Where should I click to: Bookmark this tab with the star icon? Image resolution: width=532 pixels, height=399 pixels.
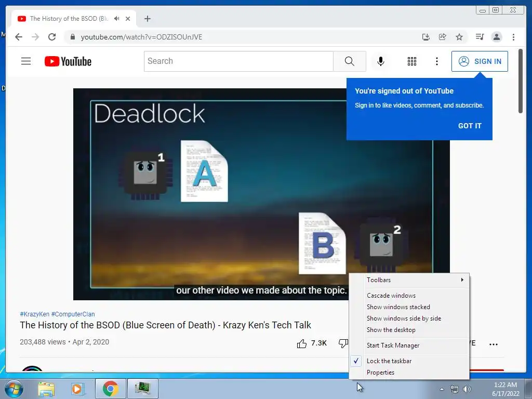point(459,37)
